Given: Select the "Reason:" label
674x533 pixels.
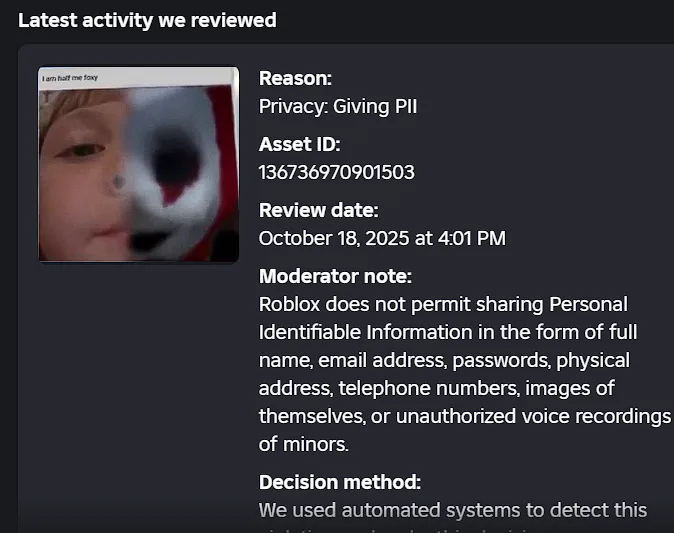Looking at the screenshot, I should pos(295,78).
